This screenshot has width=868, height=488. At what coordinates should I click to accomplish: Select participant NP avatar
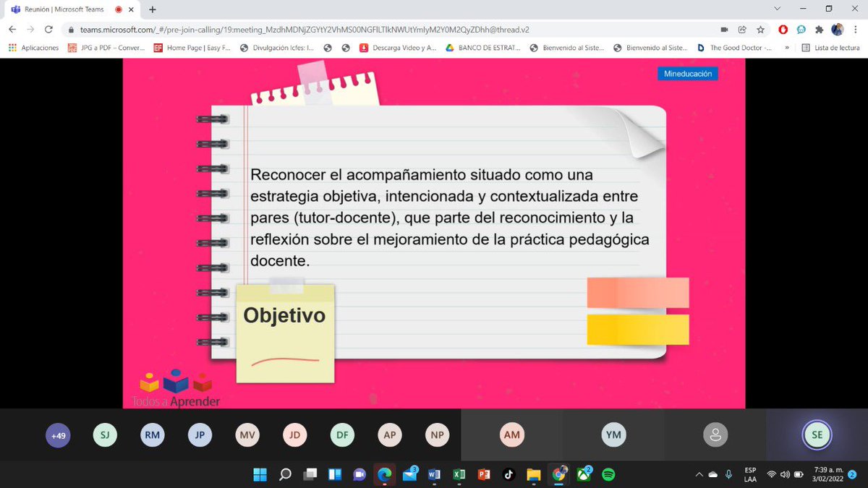(x=438, y=435)
